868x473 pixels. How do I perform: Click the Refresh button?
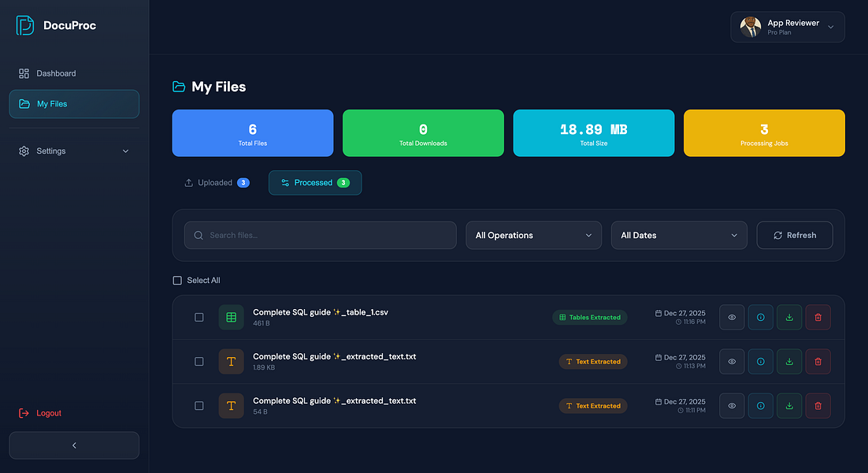pyautogui.click(x=795, y=236)
